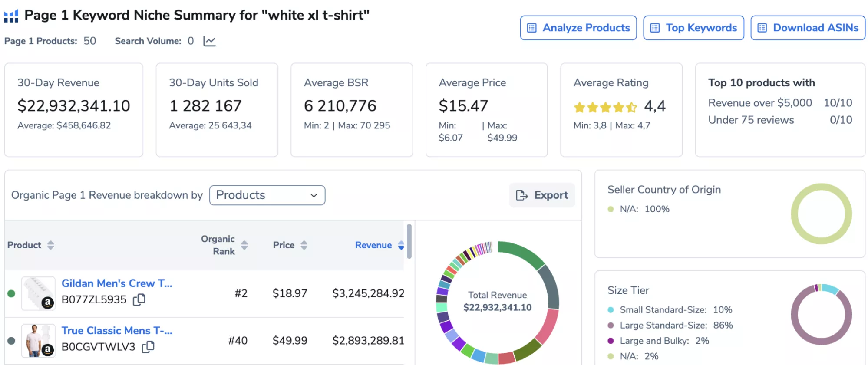Click the Average Price value $15.47

[x=463, y=106]
